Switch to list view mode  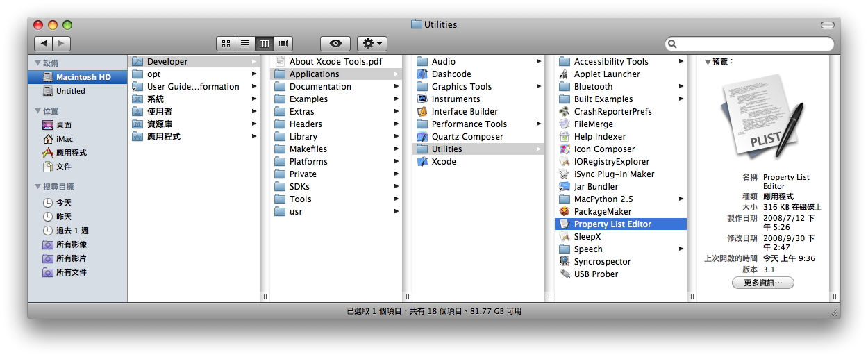[x=245, y=43]
